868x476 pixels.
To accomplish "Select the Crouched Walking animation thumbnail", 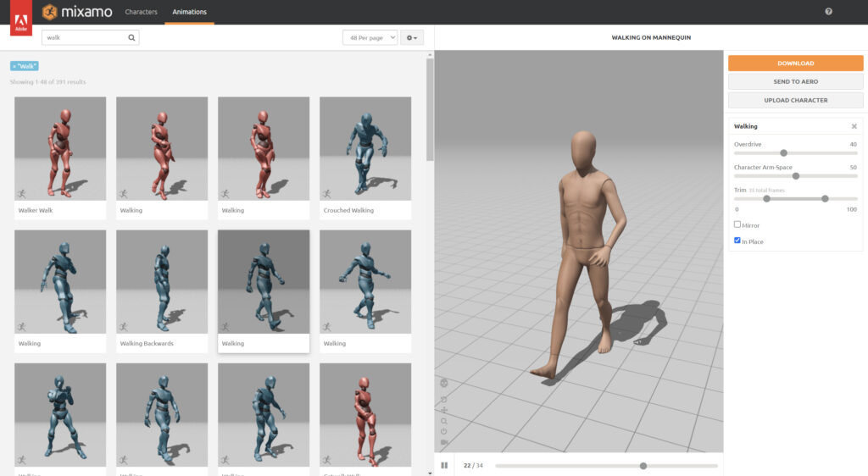I will coord(365,149).
